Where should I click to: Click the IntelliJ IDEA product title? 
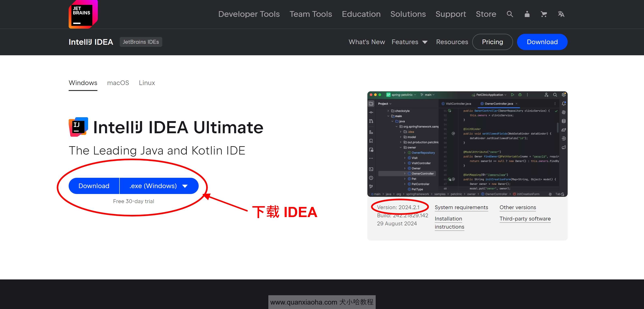91,42
